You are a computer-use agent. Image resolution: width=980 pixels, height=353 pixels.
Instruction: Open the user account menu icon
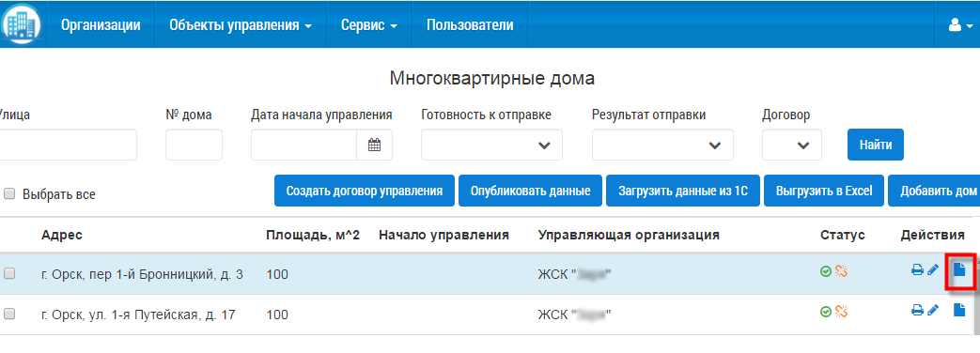tap(961, 25)
